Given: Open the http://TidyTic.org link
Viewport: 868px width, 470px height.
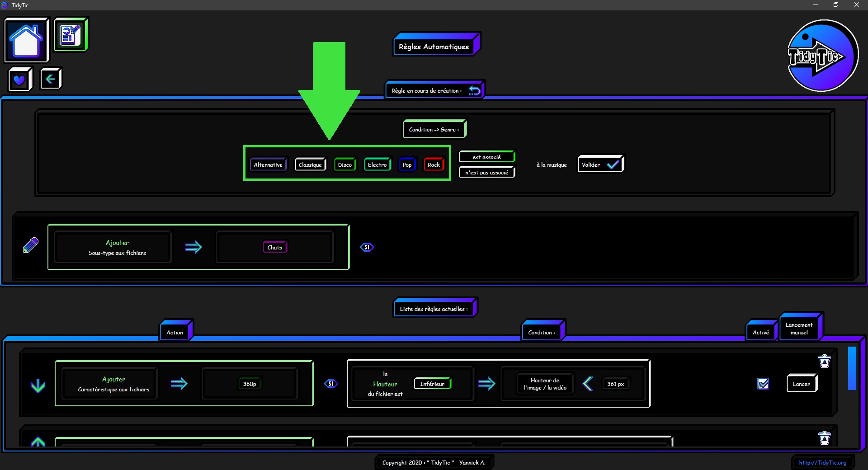Looking at the screenshot, I should pyautogui.click(x=822, y=462).
